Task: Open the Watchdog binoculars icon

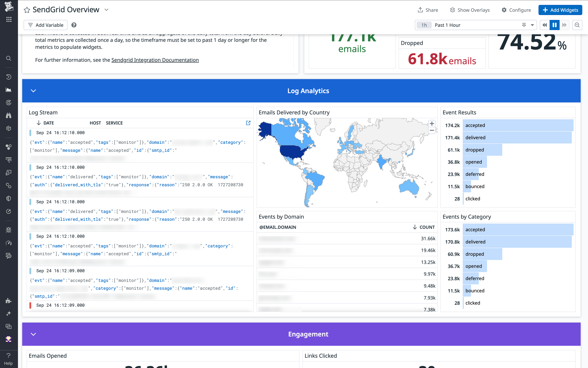Action: click(x=9, y=115)
